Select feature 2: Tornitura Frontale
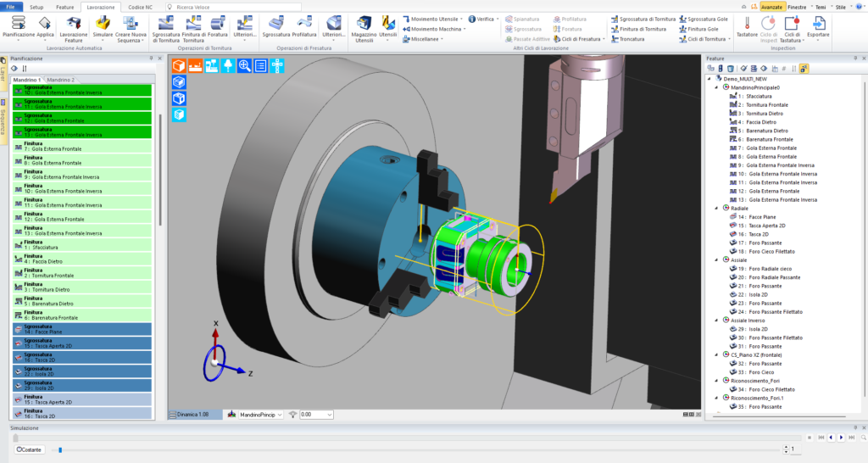The height and width of the screenshot is (463, 868). click(x=759, y=104)
